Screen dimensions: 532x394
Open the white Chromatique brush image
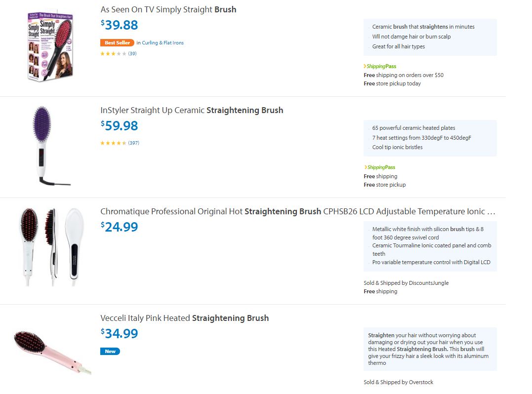[52, 247]
